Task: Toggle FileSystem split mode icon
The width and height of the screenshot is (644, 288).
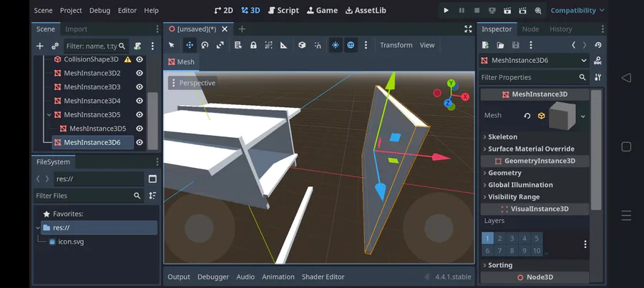Action: tap(152, 179)
